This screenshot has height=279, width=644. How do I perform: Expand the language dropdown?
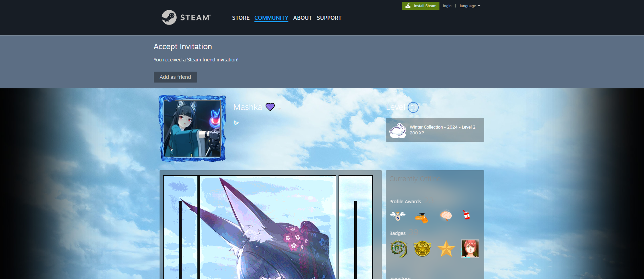coord(470,6)
